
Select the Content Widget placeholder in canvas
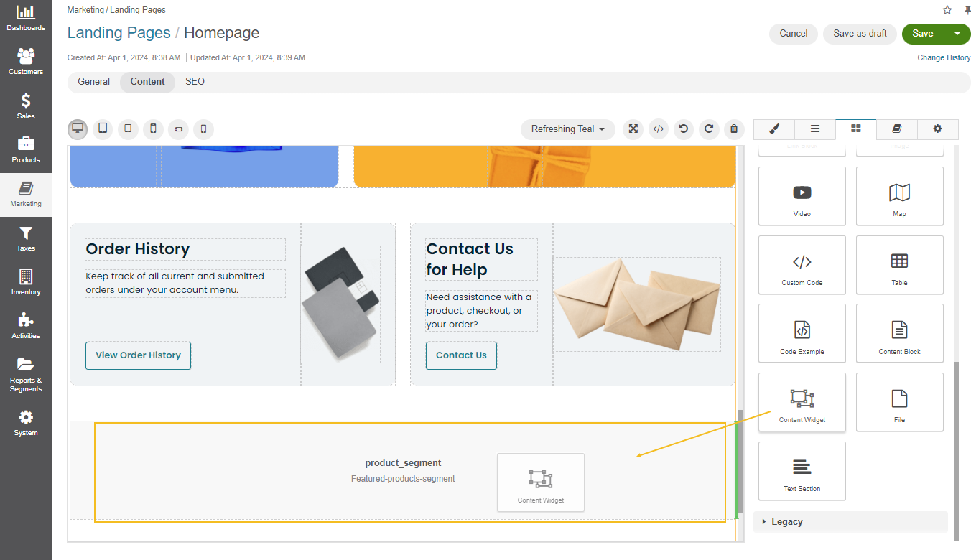click(541, 482)
